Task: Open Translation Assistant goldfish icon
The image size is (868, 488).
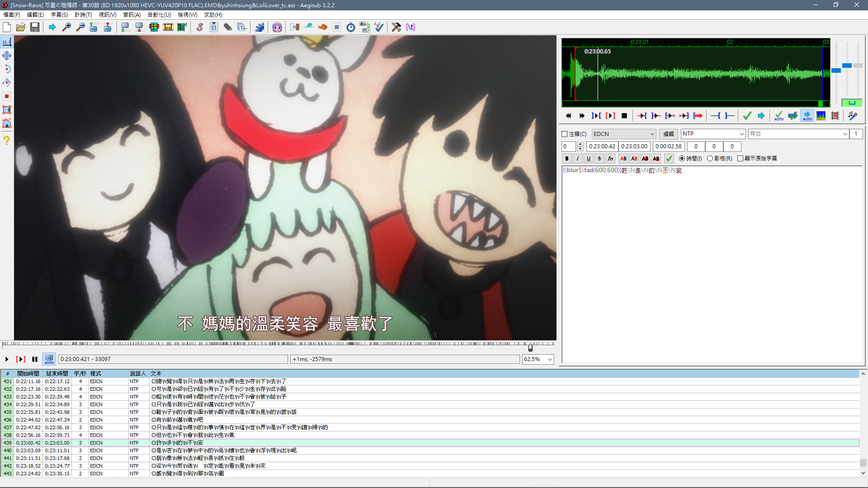Action: [323, 27]
